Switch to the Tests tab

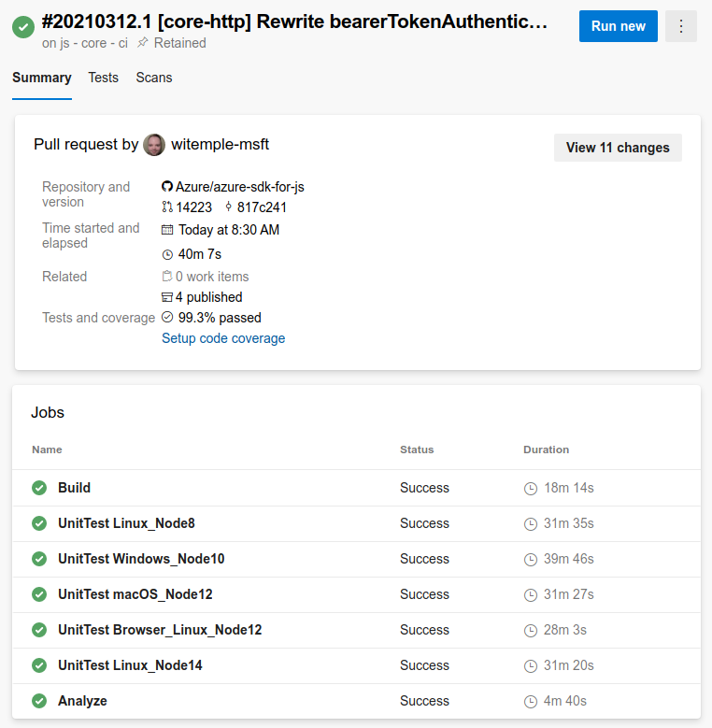point(103,78)
